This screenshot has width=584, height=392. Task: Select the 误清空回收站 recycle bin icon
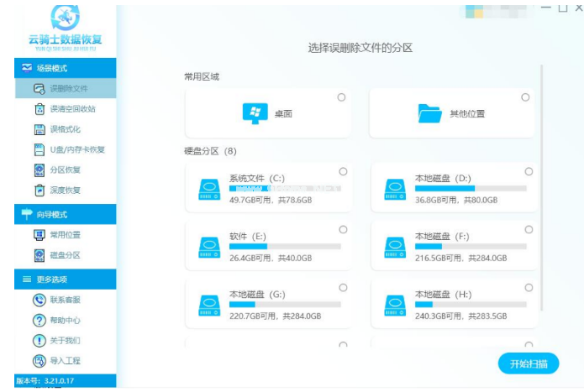(x=39, y=109)
